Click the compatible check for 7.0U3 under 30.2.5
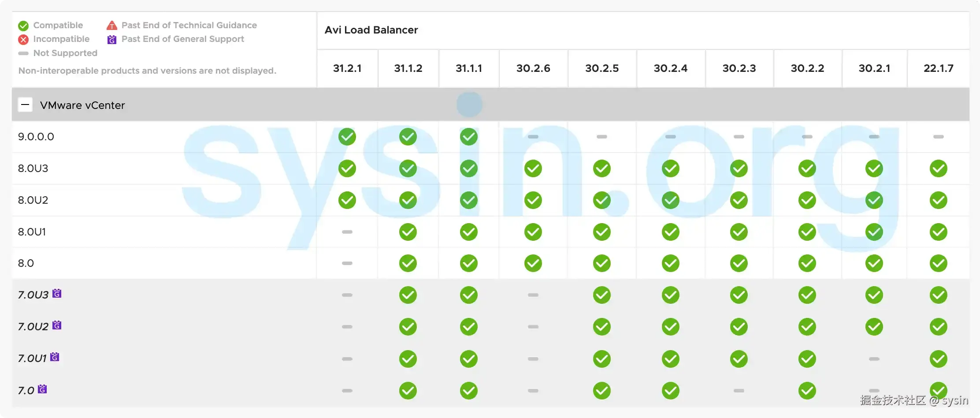The image size is (980, 418). coord(602,295)
